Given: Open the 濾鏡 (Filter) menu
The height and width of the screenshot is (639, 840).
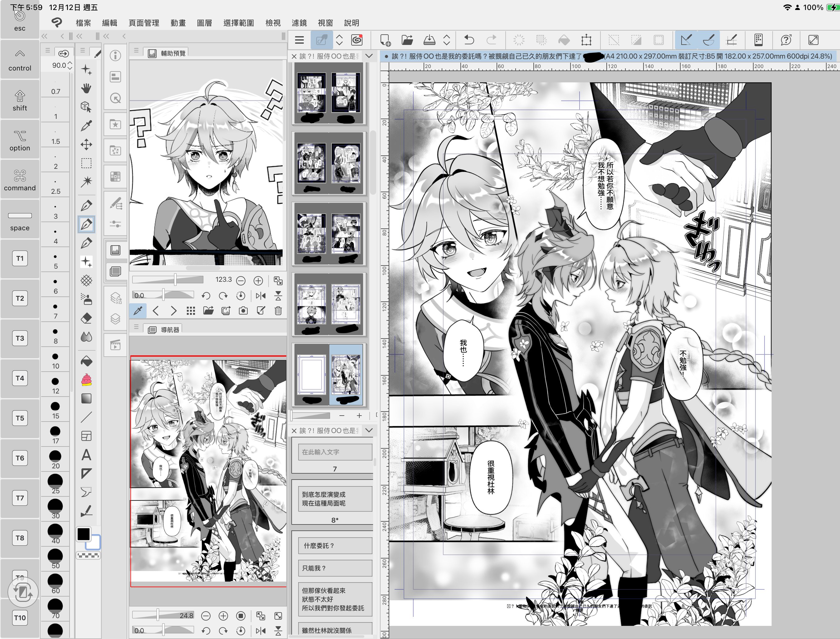Looking at the screenshot, I should [299, 23].
